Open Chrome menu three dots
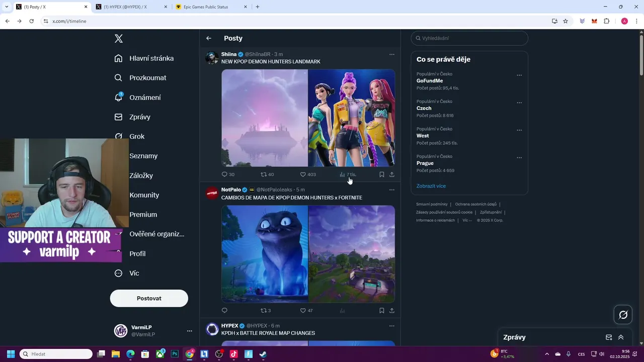Viewport: 644px width, 362px height. pos(637,21)
